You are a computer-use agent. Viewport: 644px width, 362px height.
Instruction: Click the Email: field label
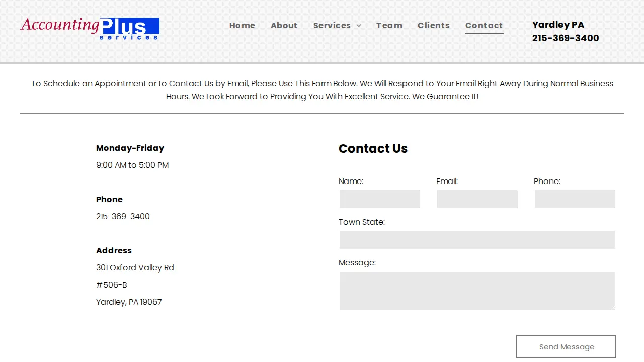click(447, 181)
